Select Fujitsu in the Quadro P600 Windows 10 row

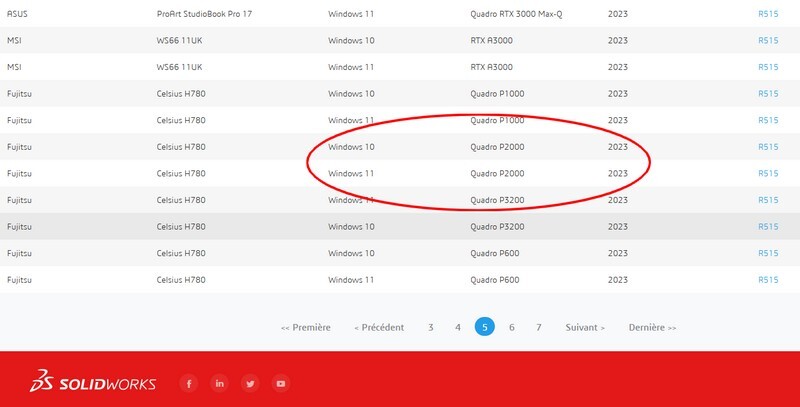coord(19,253)
